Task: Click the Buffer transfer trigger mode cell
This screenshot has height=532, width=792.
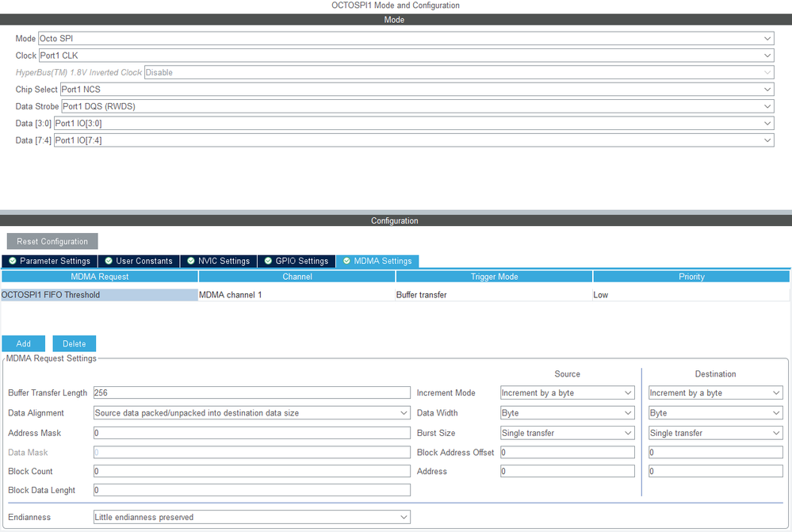Action: [x=494, y=295]
